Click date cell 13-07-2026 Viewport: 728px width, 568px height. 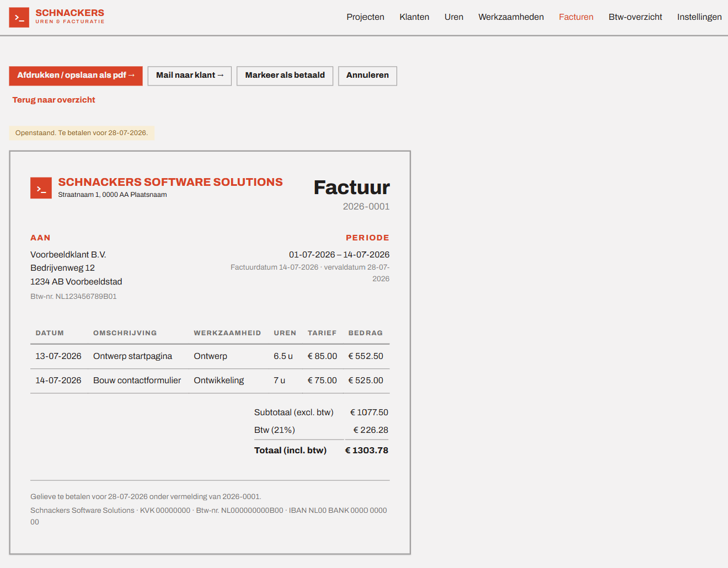[x=58, y=356]
